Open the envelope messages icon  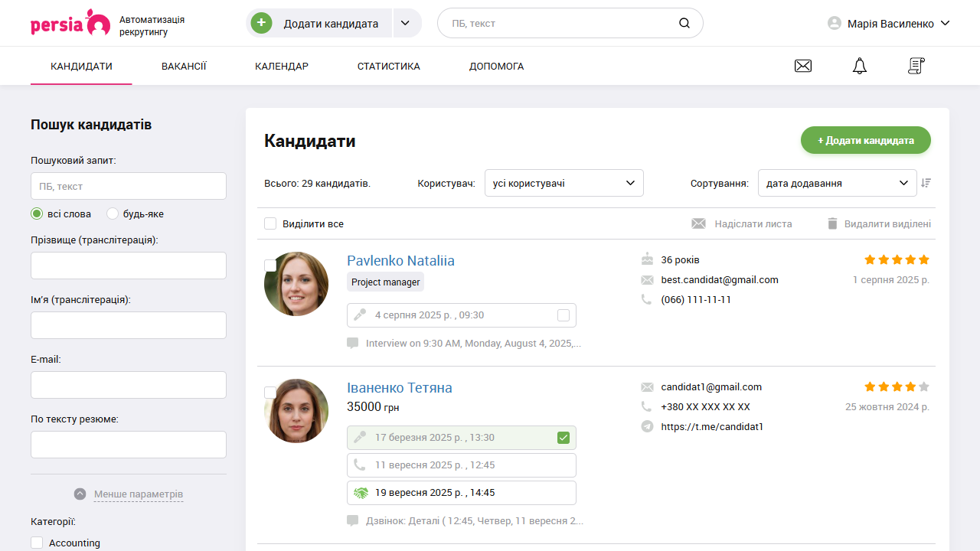point(802,66)
